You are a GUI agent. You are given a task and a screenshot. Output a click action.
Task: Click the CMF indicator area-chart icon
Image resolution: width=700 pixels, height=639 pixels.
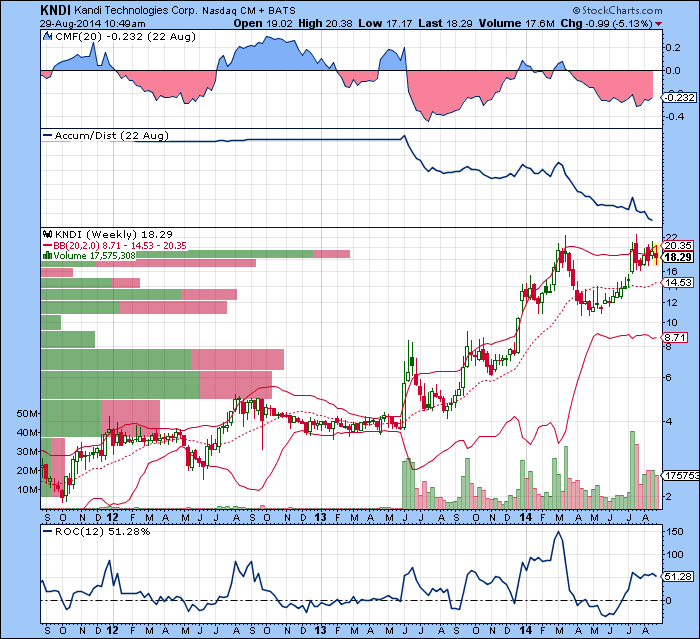point(47,37)
